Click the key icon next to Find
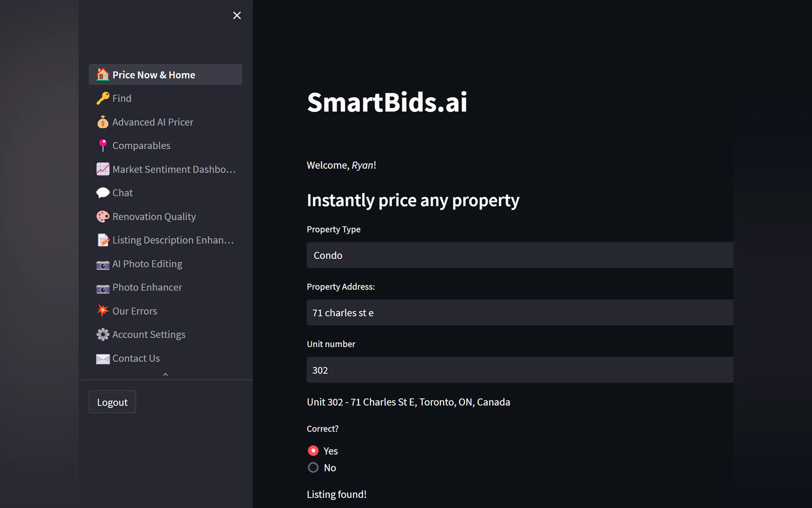This screenshot has width=812, height=508. click(103, 99)
